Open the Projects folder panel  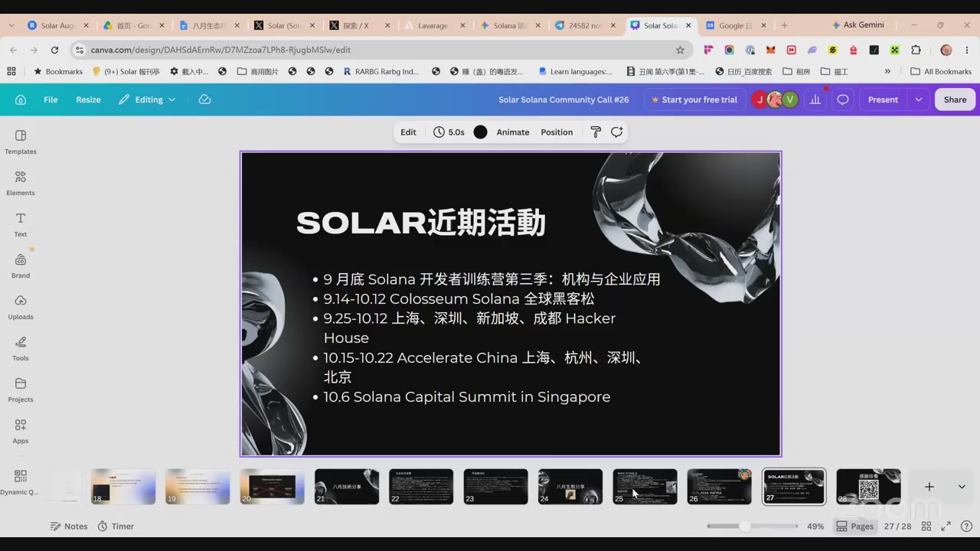[x=21, y=390]
